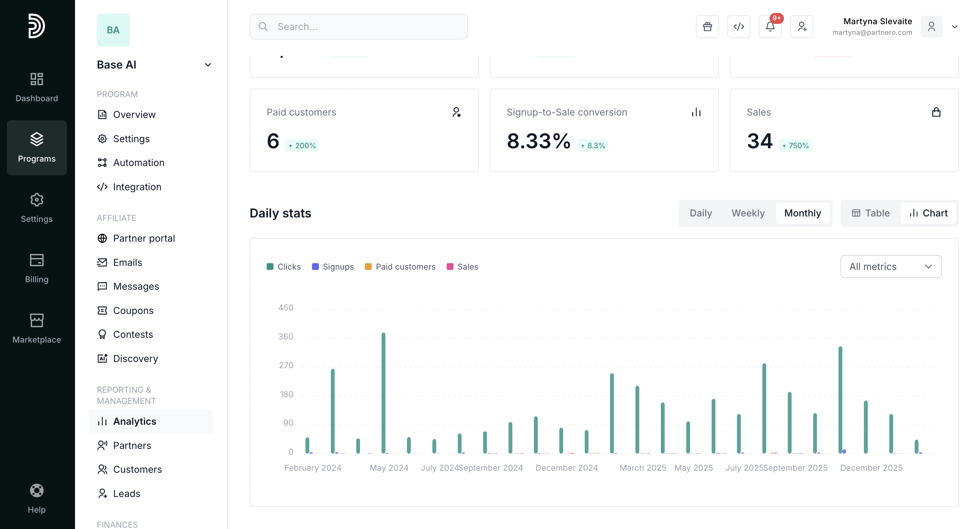This screenshot has height=529, width=980.
Task: Switch stats view to Weekly
Action: point(747,213)
